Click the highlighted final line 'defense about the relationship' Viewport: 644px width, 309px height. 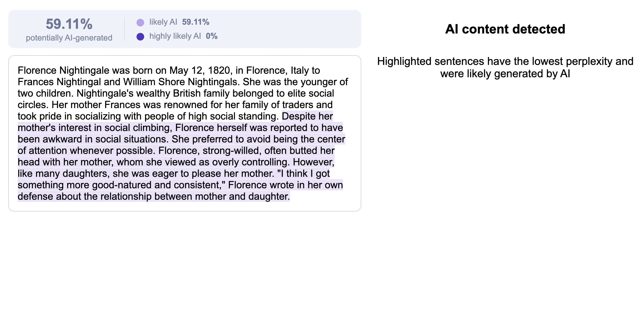click(154, 196)
